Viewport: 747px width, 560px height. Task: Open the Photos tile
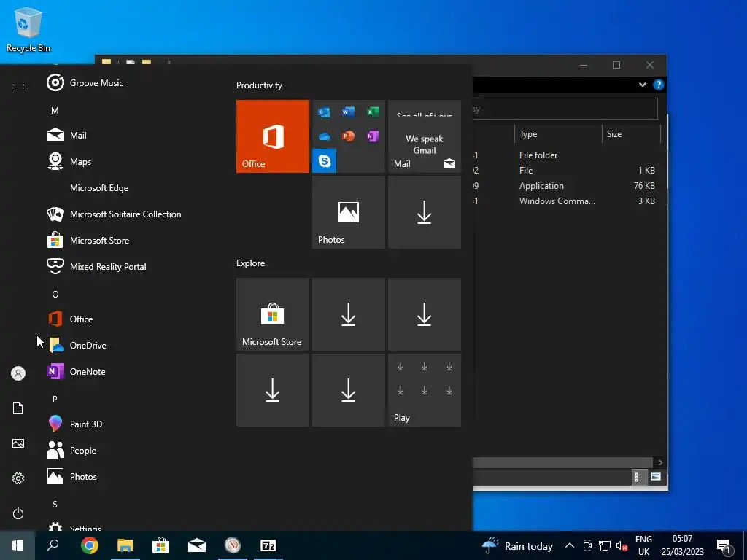(x=349, y=212)
